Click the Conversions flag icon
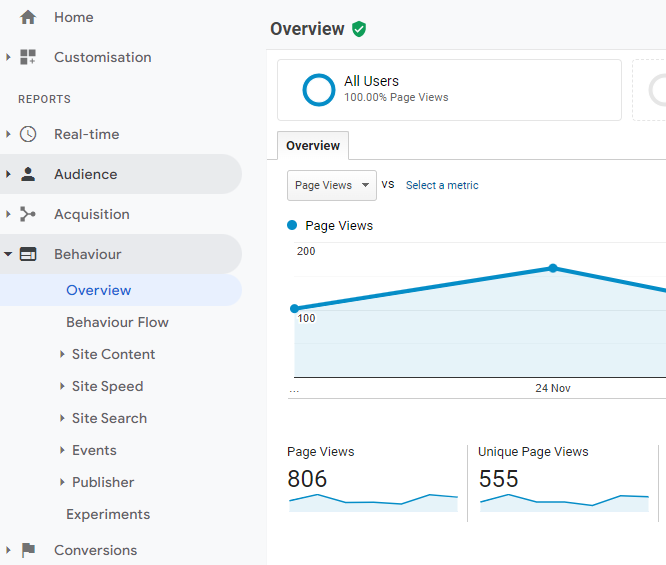Viewport: 666px width, 565px height. coord(28,550)
